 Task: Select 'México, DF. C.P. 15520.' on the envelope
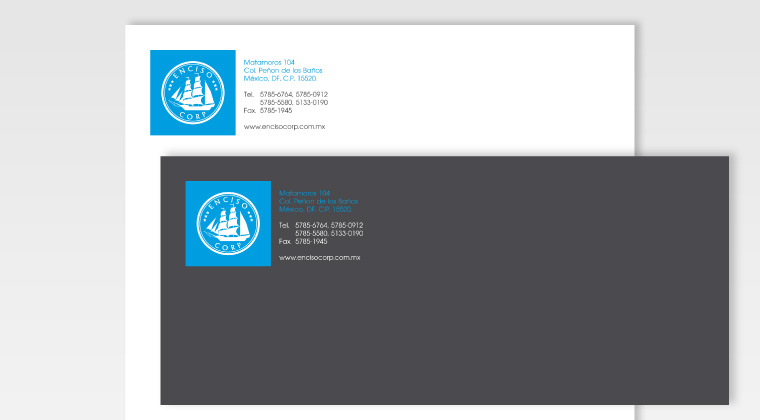click(x=316, y=209)
